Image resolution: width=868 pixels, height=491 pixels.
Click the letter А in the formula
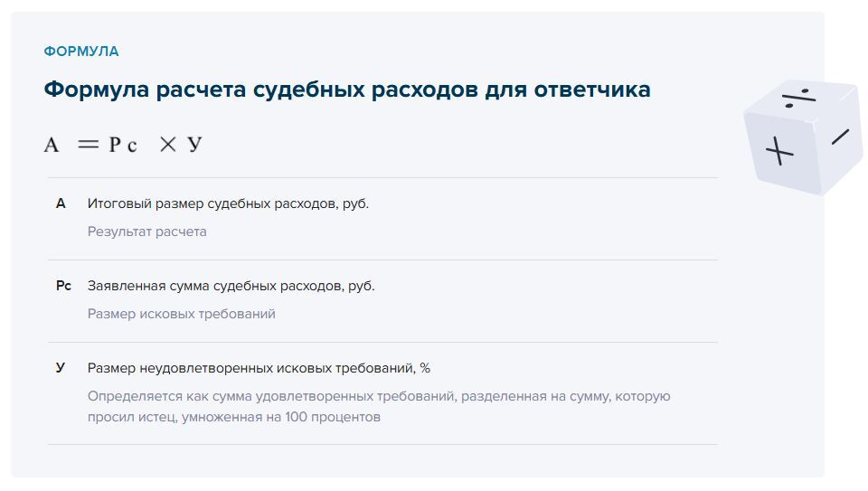point(52,145)
